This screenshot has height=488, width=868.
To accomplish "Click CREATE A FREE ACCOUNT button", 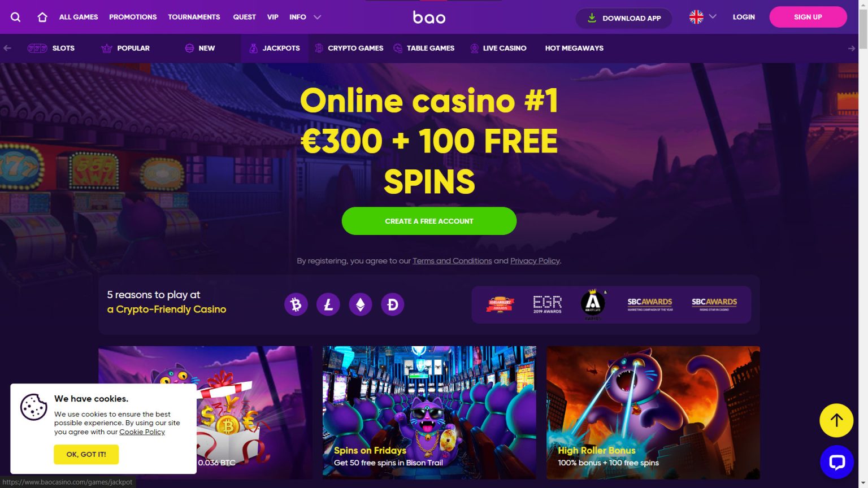I will pos(429,221).
